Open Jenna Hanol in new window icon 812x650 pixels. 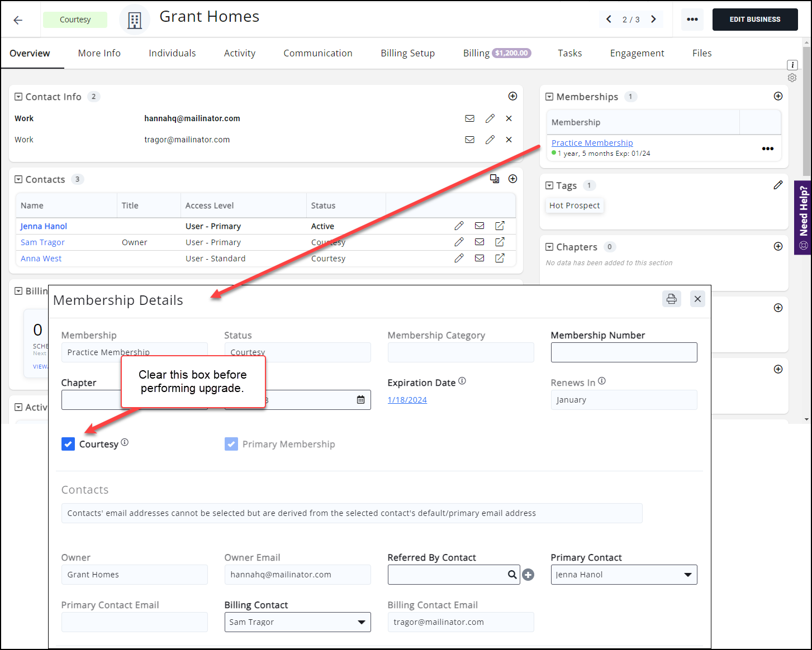(x=500, y=226)
